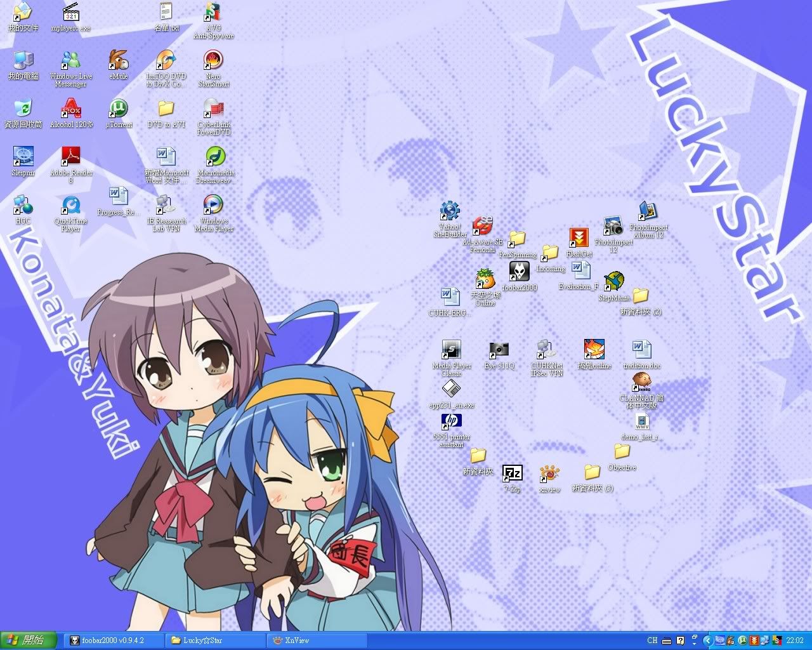
Task: Click the network connection tray icon
Action: point(765,640)
